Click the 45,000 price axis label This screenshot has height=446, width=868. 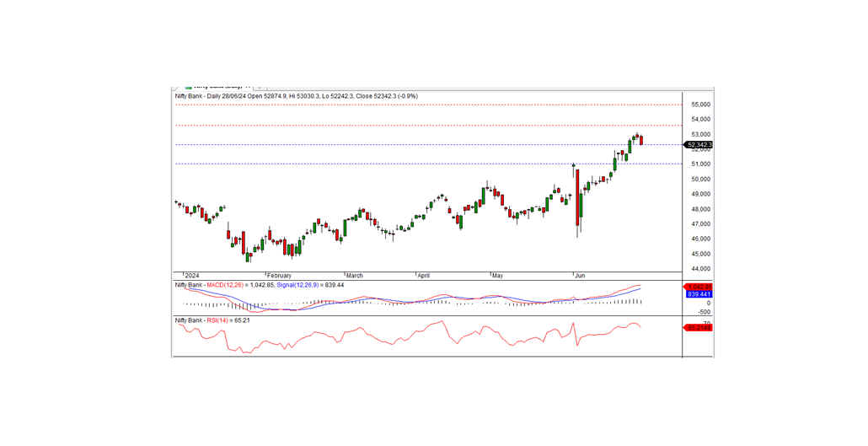699,255
